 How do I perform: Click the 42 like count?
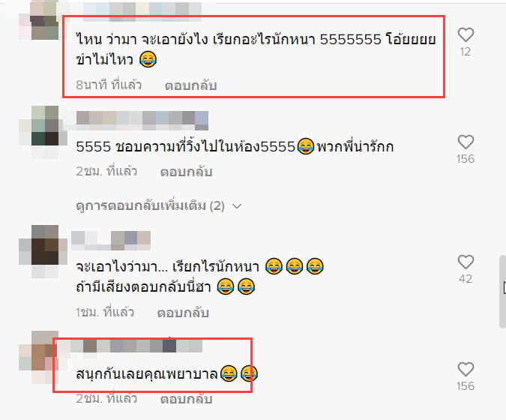[466, 279]
